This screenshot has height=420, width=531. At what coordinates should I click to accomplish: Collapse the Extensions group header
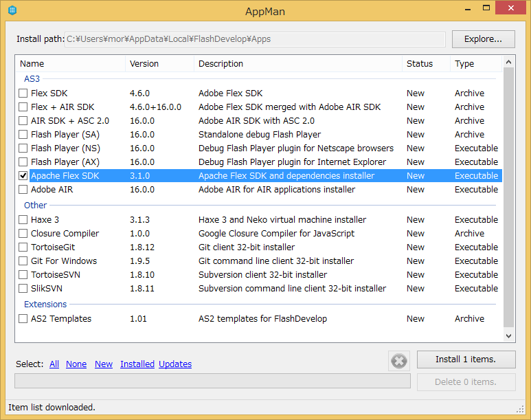point(45,304)
